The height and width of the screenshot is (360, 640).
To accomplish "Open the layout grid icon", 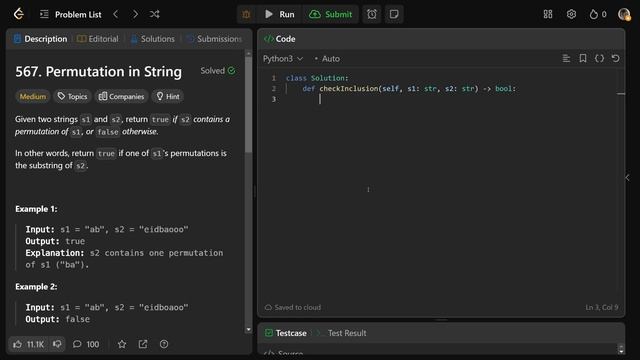I will [x=548, y=14].
